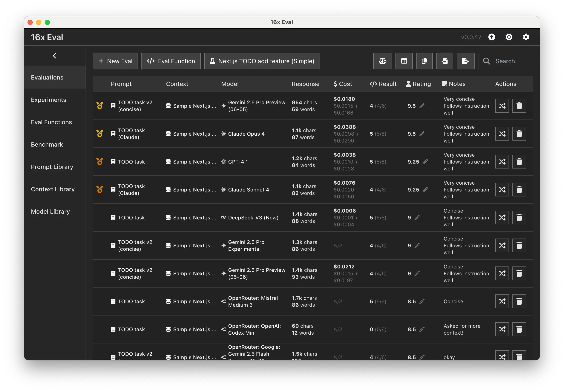
Task: Delete the Codex Mini evaluation
Action: pyautogui.click(x=519, y=329)
